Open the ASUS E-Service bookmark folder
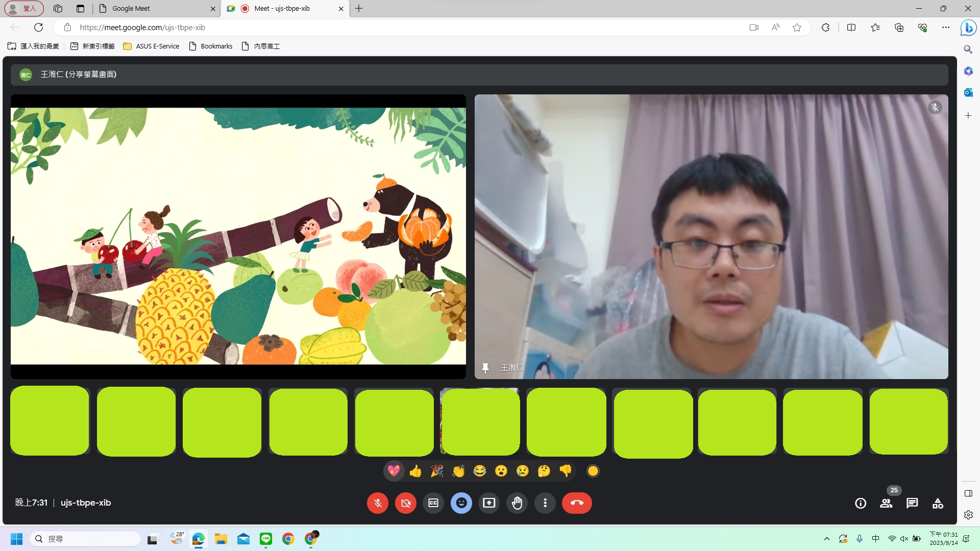980x551 pixels. tap(151, 46)
